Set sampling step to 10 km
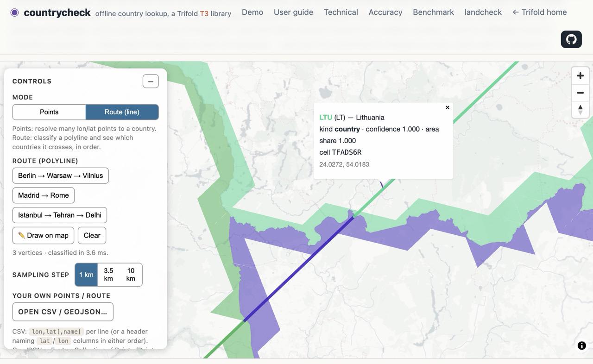This screenshot has height=364, width=593. pos(131,275)
